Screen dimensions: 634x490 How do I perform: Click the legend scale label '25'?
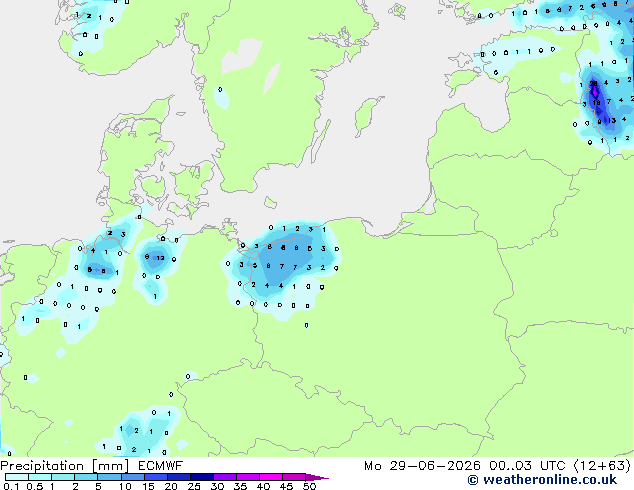pyautogui.click(x=194, y=486)
